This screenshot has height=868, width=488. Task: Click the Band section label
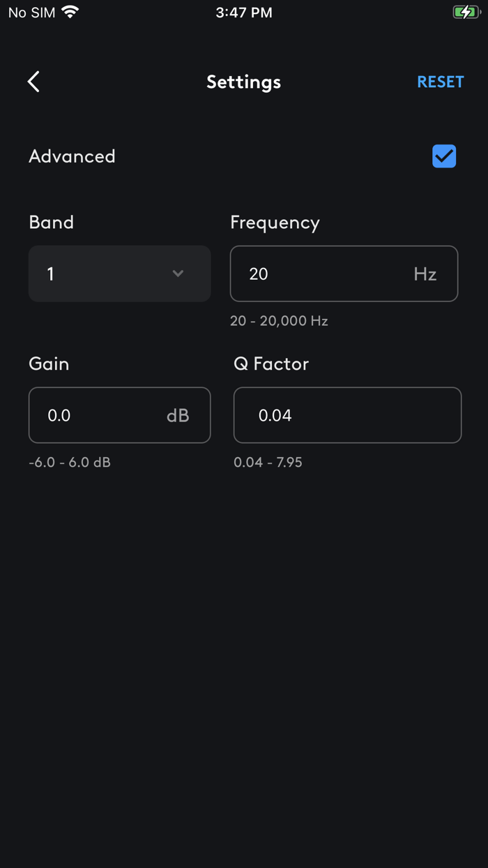coord(51,222)
